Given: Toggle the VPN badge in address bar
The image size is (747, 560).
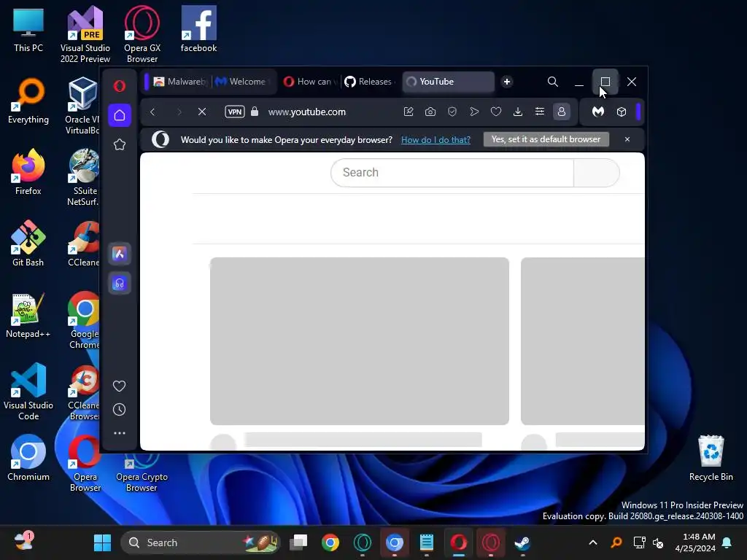Looking at the screenshot, I should (x=235, y=112).
